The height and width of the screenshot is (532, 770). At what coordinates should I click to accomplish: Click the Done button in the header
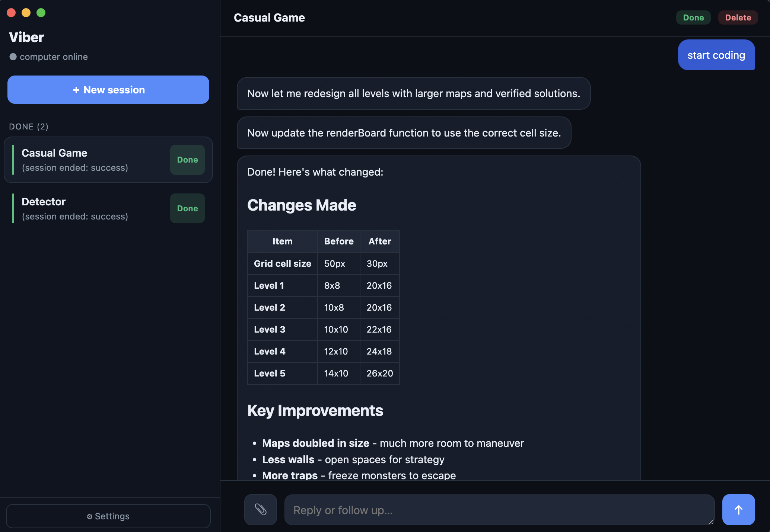693,17
